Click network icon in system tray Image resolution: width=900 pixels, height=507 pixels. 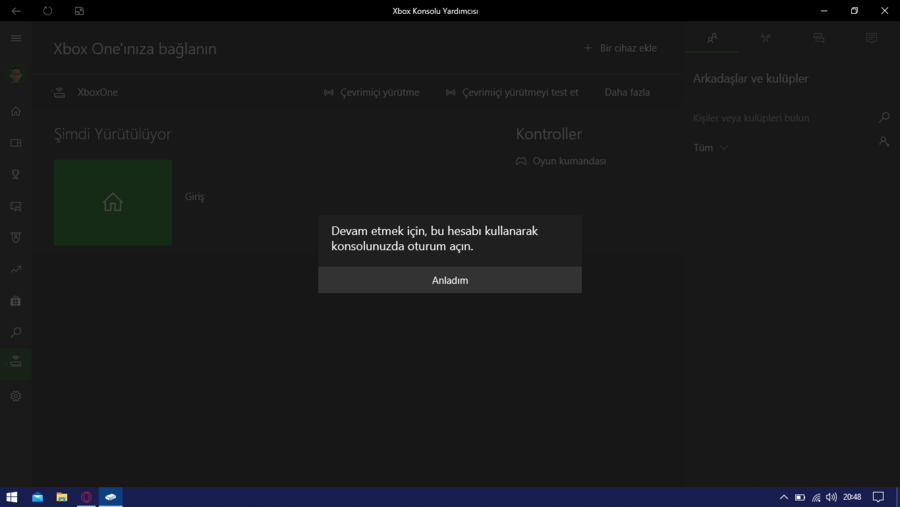pos(816,497)
